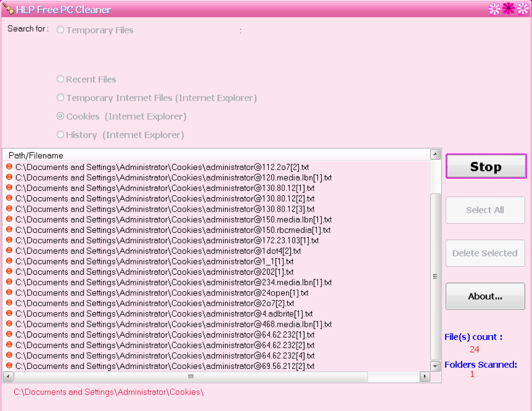Screen dimensions: 532x411
Task: Select the Temporary Files radio button
Action: point(61,30)
